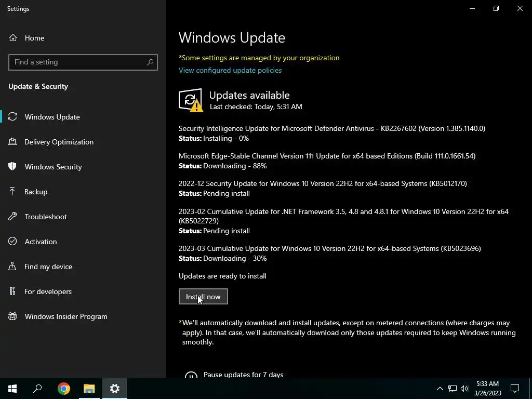The height and width of the screenshot is (399, 532).
Task: Click the Update & Security section heading
Action: pos(38,87)
